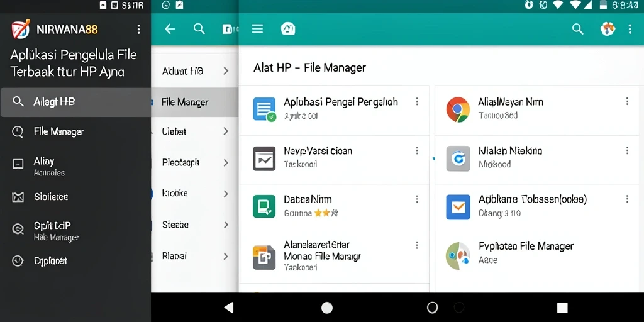644x322 pixels.
Task: Open the Apluhasi Pengai Pengeluh title
Action: coord(340,102)
